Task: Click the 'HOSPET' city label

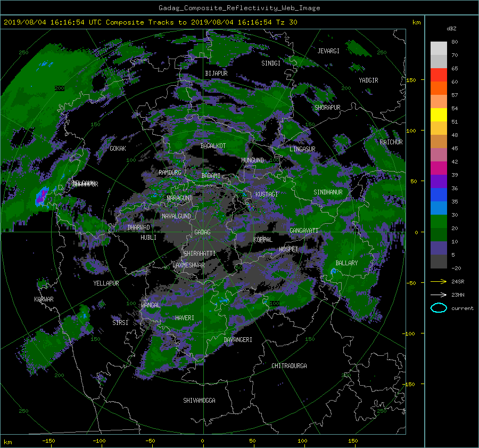Action: [288, 249]
